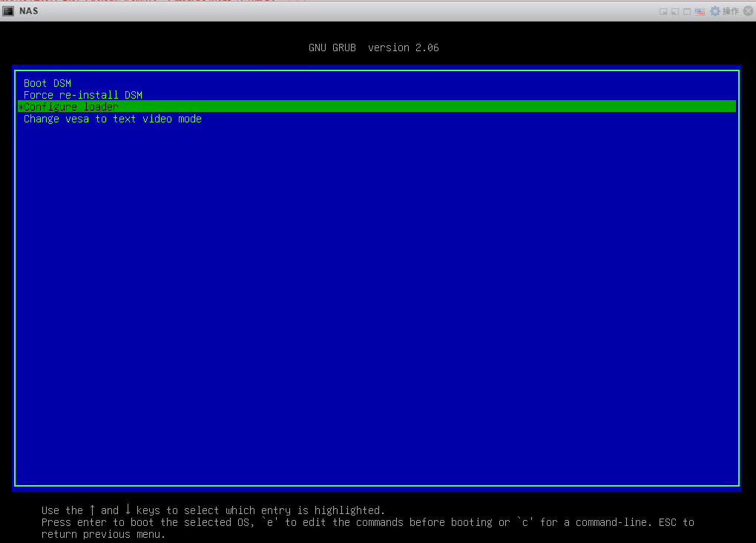Click the GNU GRUB version 2.06 heading

click(x=374, y=47)
